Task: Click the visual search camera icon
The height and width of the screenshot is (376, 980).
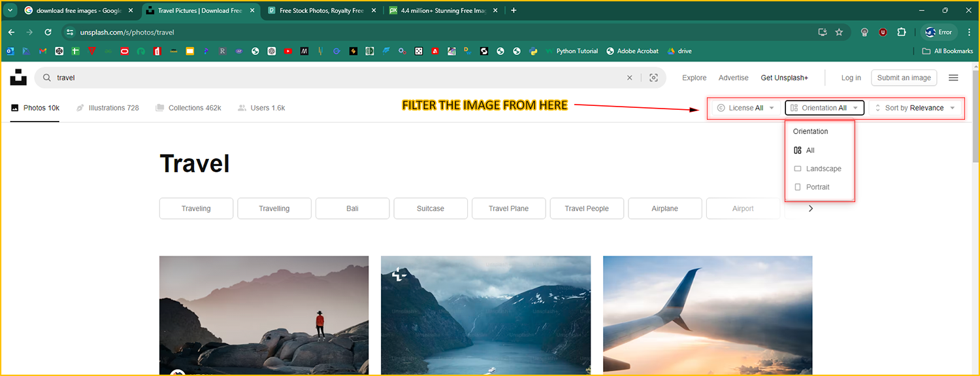Action: coord(653,78)
